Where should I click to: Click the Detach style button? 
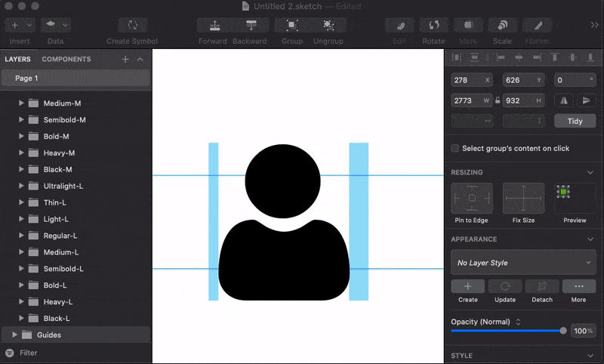coord(541,287)
